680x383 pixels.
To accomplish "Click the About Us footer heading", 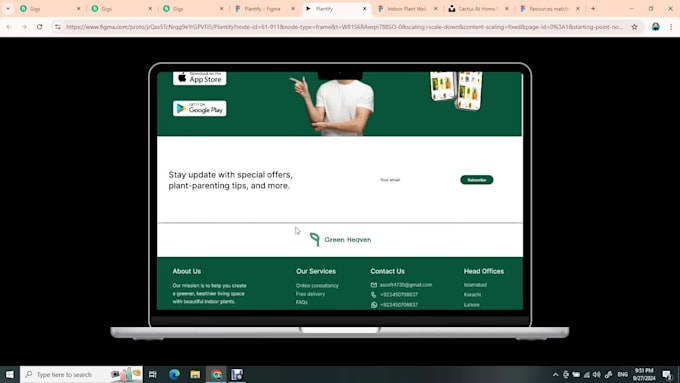I will 186,271.
